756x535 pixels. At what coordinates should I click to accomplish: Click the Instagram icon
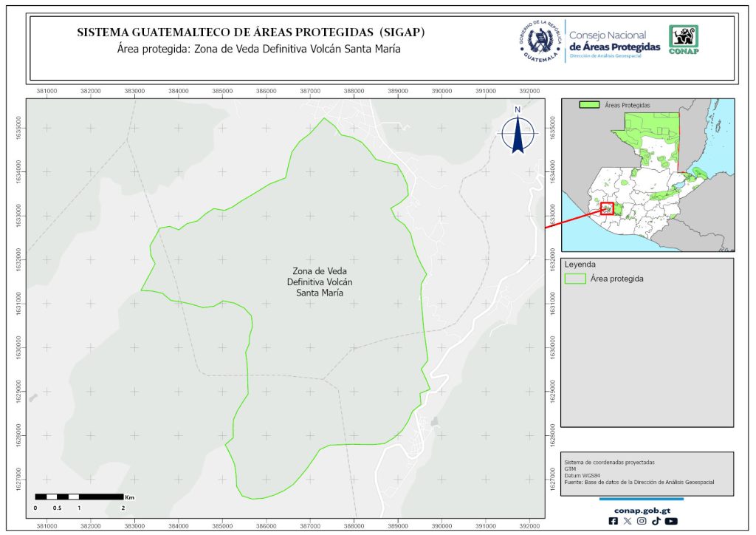642,521
